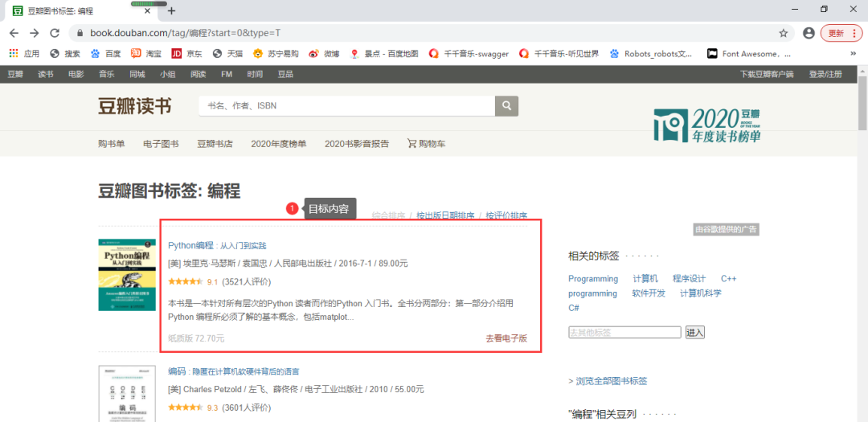Select the 计算机 related tag
This screenshot has width=868, height=422.
645,279
